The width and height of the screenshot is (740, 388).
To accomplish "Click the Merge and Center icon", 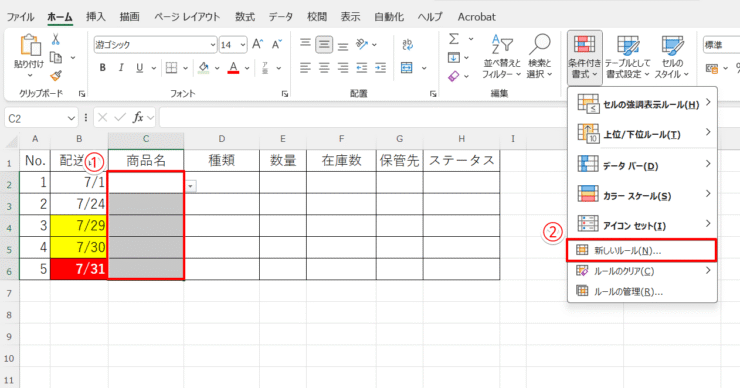I will pos(407,68).
